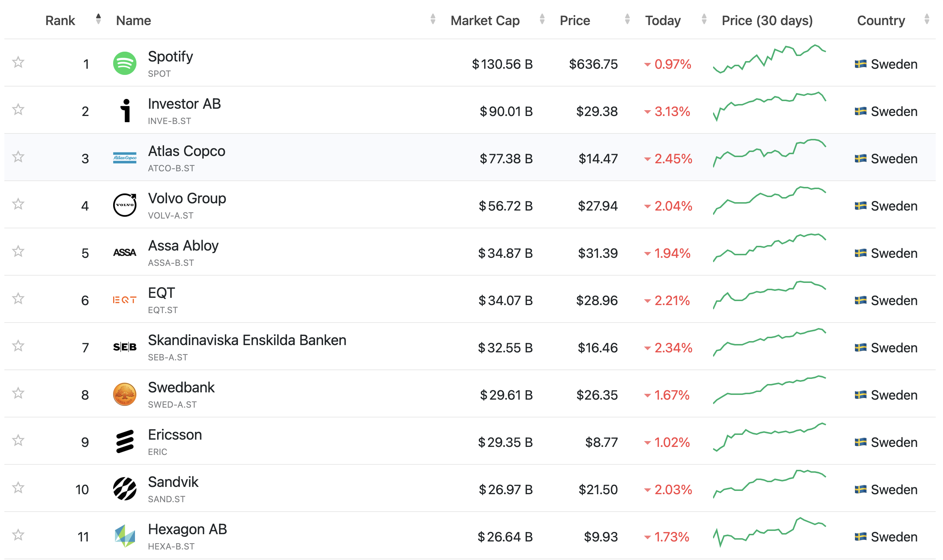Click the Country column header

point(881,20)
